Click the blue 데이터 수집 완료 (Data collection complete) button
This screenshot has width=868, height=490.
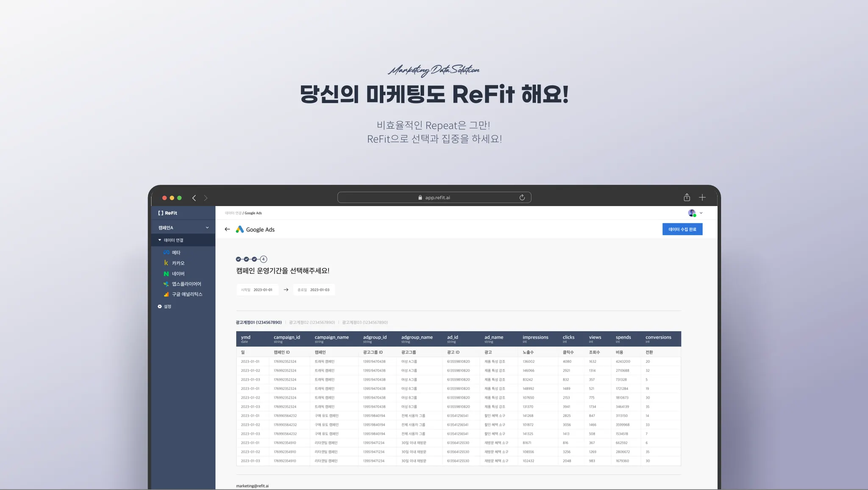682,229
